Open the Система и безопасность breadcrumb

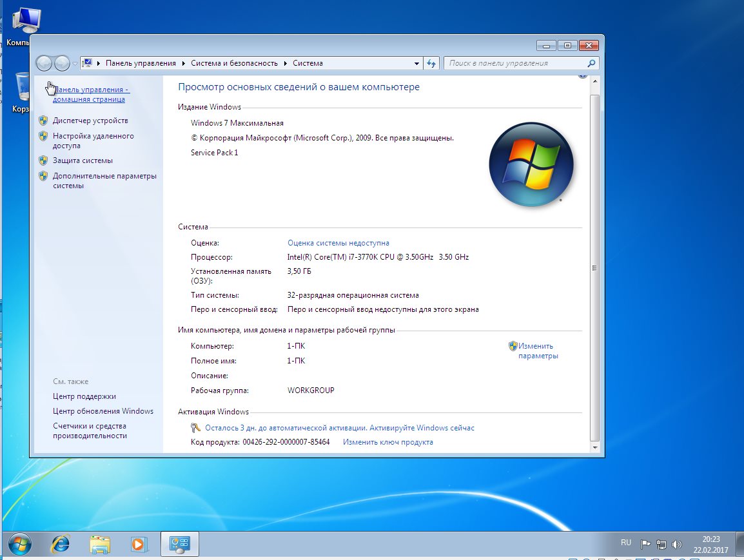click(234, 63)
